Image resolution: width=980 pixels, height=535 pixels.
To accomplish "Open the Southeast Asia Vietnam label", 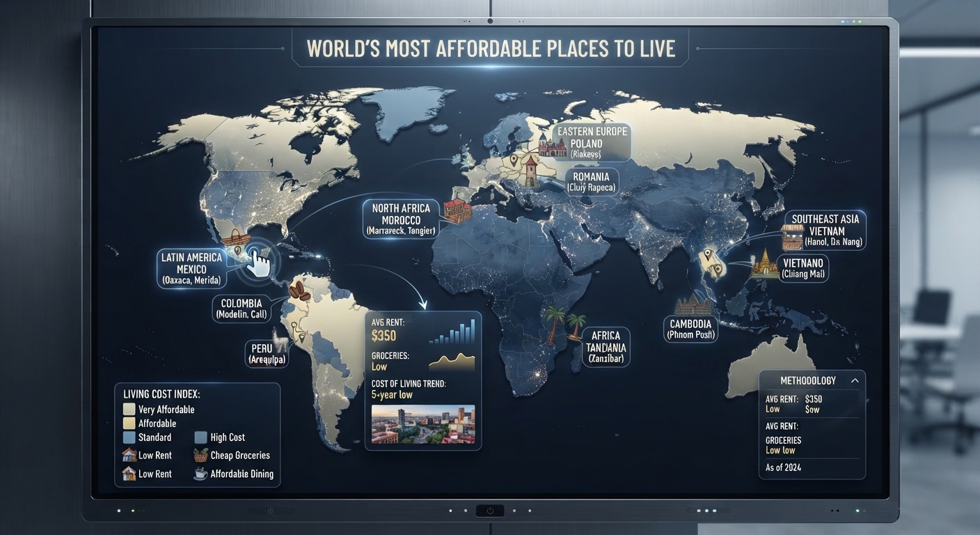I will tap(826, 230).
